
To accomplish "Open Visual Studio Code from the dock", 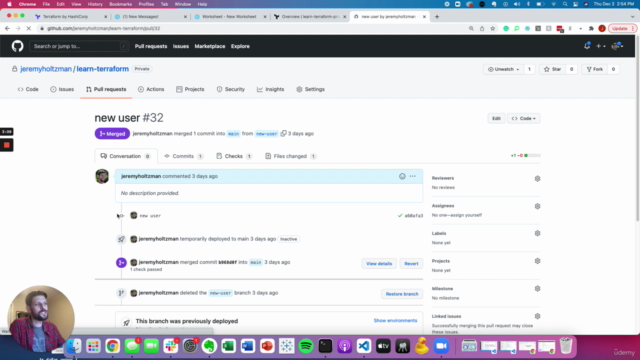I will point(364,346).
